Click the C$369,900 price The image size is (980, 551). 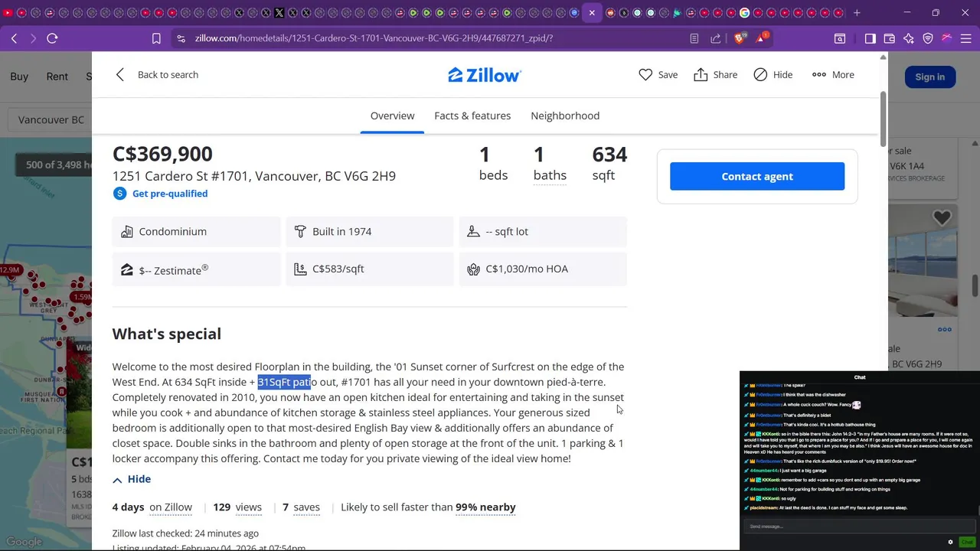(162, 154)
